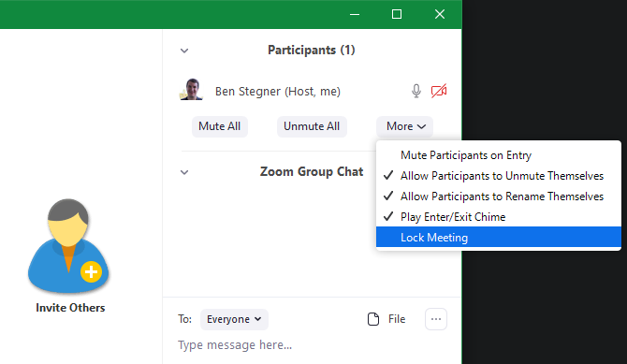
Task: Uncheck Allow Participants to Unmute Themselves
Action: 498,176
